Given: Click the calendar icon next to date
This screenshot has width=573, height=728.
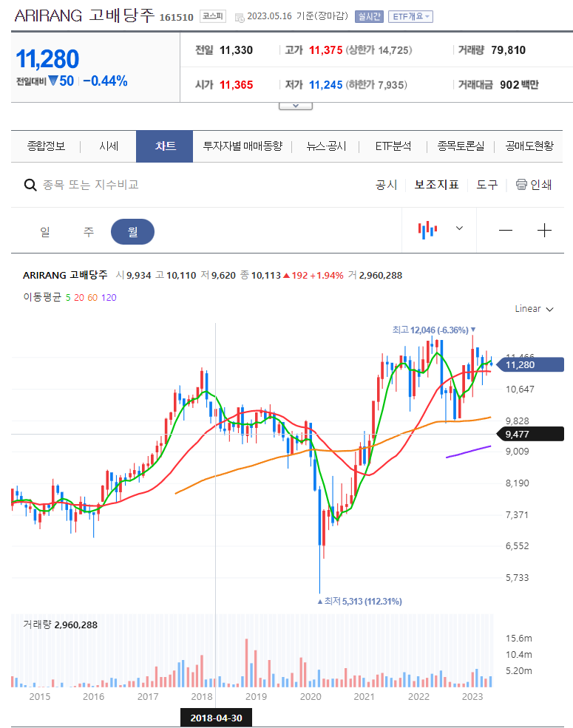Looking at the screenshot, I should click(240, 18).
